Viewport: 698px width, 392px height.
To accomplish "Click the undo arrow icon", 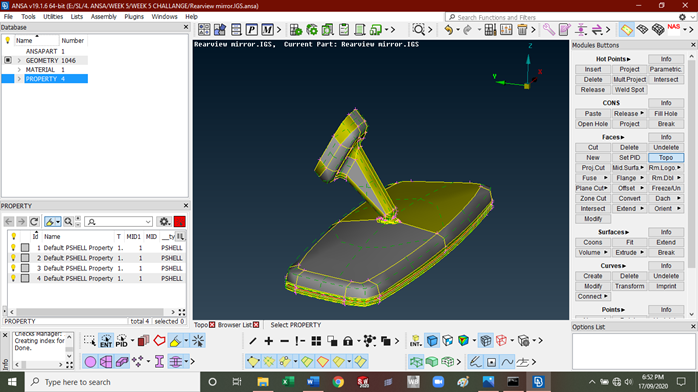I will coord(448,30).
